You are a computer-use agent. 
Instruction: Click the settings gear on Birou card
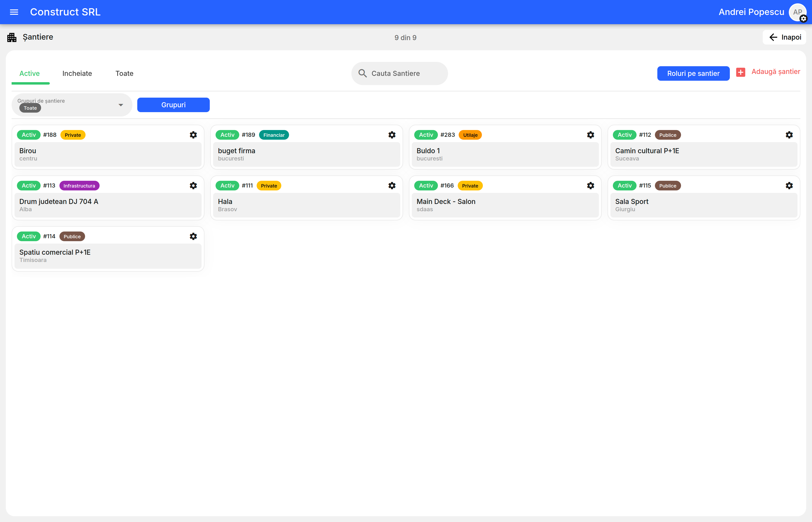[193, 135]
